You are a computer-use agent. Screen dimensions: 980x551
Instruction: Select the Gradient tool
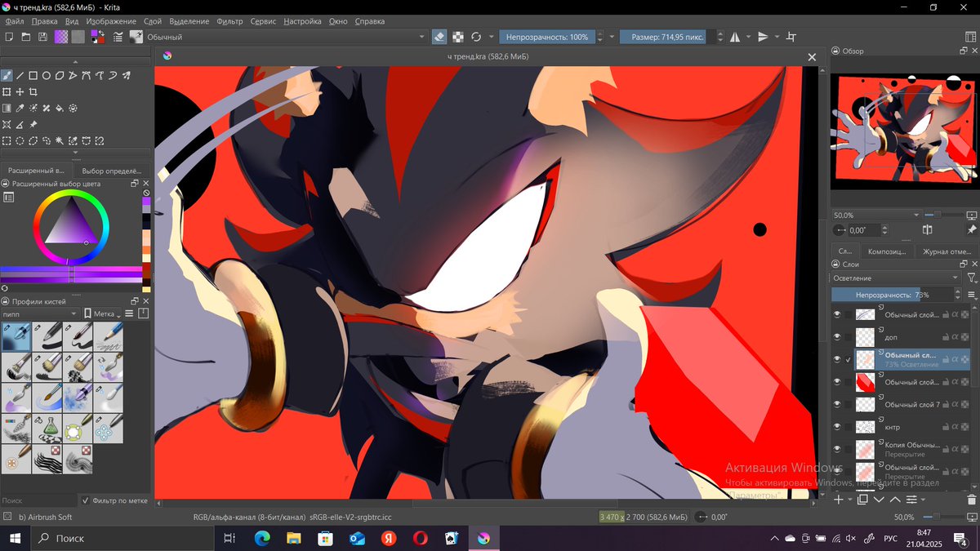click(7, 108)
